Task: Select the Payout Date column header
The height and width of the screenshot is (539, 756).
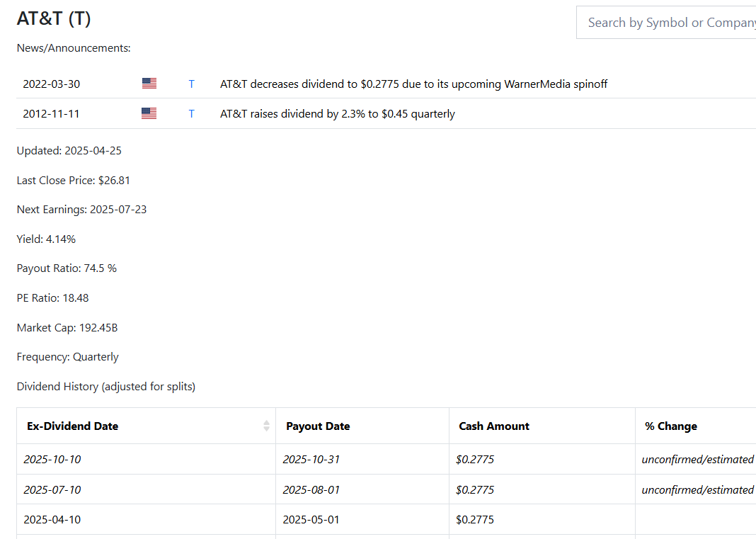Action: point(362,426)
